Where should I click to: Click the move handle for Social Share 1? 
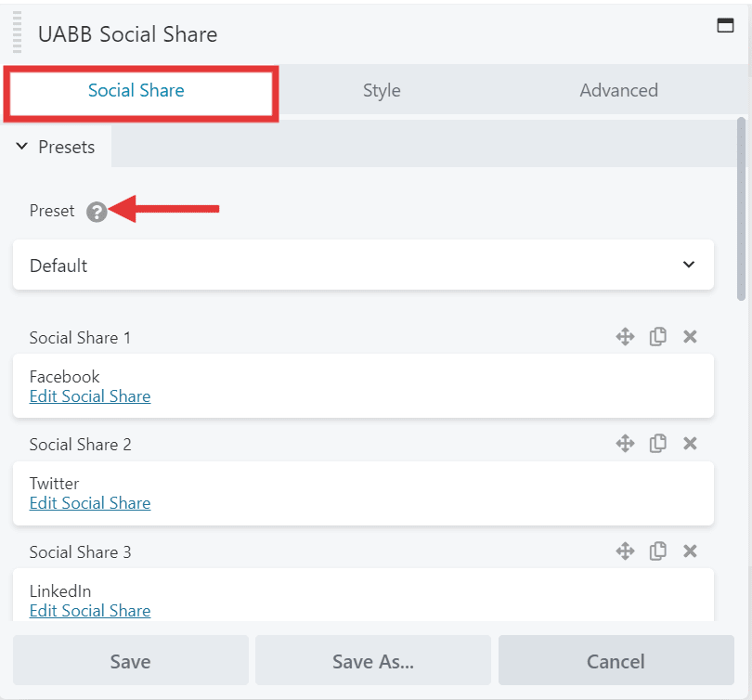(625, 337)
